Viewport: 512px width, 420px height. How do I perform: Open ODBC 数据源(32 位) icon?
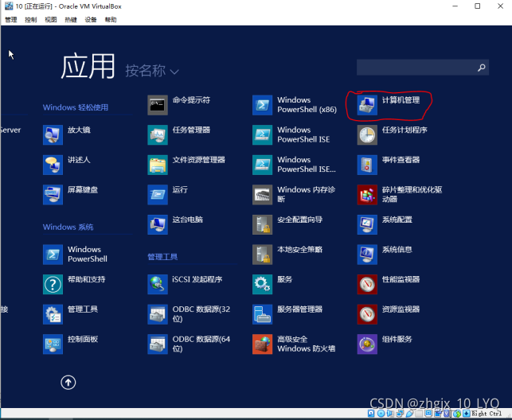[158, 314]
